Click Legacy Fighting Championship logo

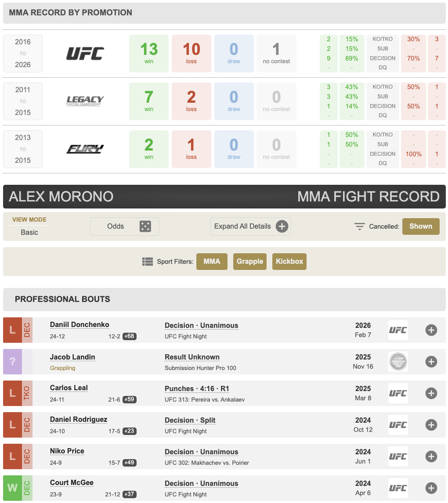point(85,101)
